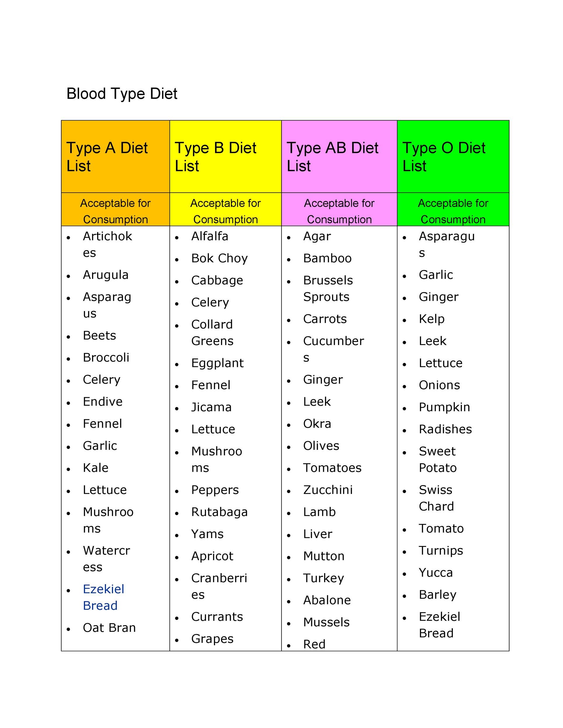
Task: Click the Type O Diet List header
Action: [x=444, y=157]
